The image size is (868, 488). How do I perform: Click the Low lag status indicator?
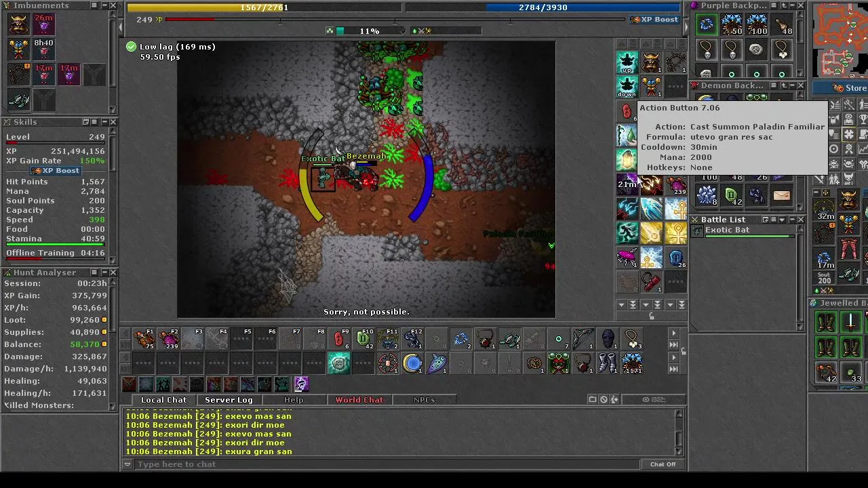tap(171, 47)
